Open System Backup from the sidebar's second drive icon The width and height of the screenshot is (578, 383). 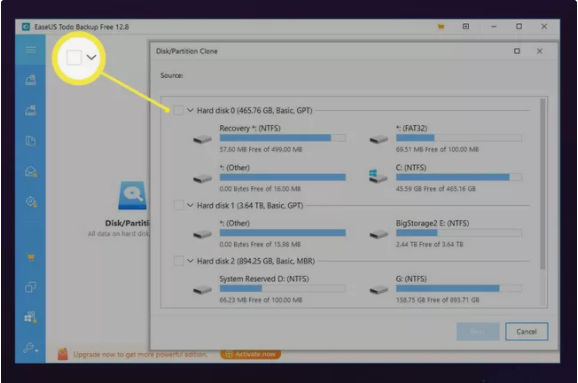tap(31, 110)
